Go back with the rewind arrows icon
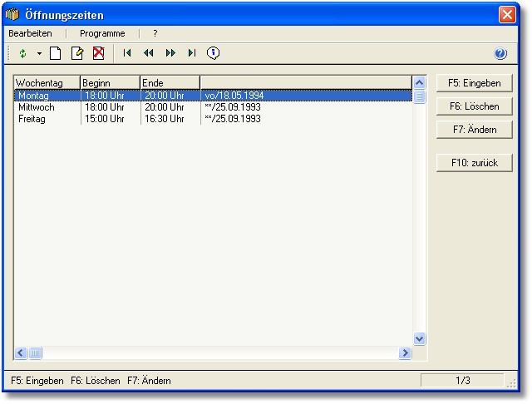Viewport: 532px width, 404px height. pyautogui.click(x=149, y=53)
